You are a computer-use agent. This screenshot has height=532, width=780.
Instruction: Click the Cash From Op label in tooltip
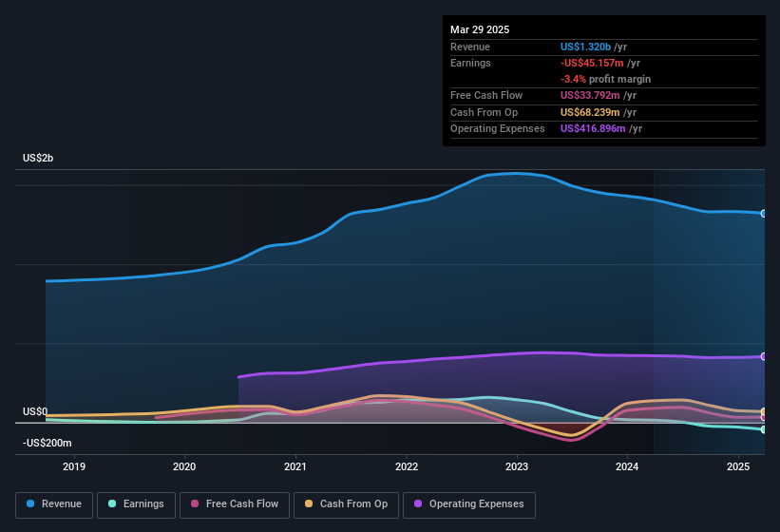tap(484, 112)
